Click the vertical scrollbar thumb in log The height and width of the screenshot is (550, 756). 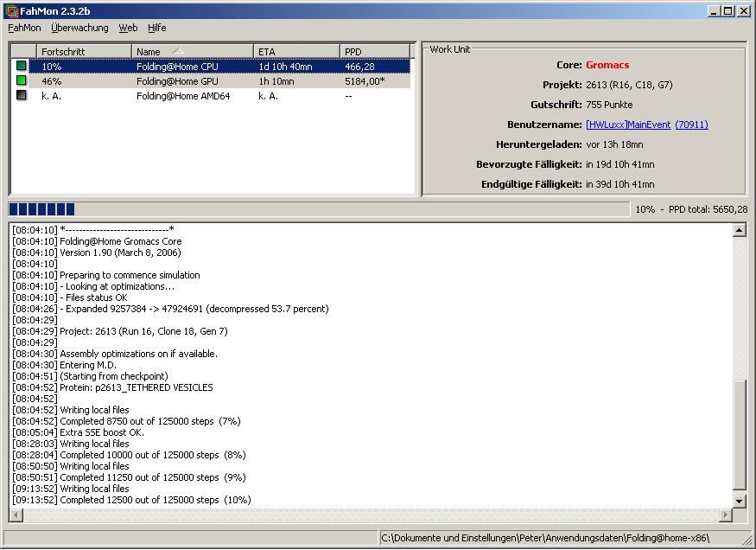[x=739, y=434]
